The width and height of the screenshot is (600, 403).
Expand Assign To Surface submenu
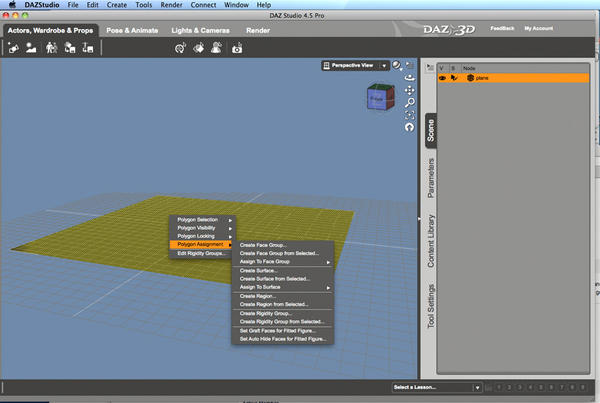(x=283, y=287)
